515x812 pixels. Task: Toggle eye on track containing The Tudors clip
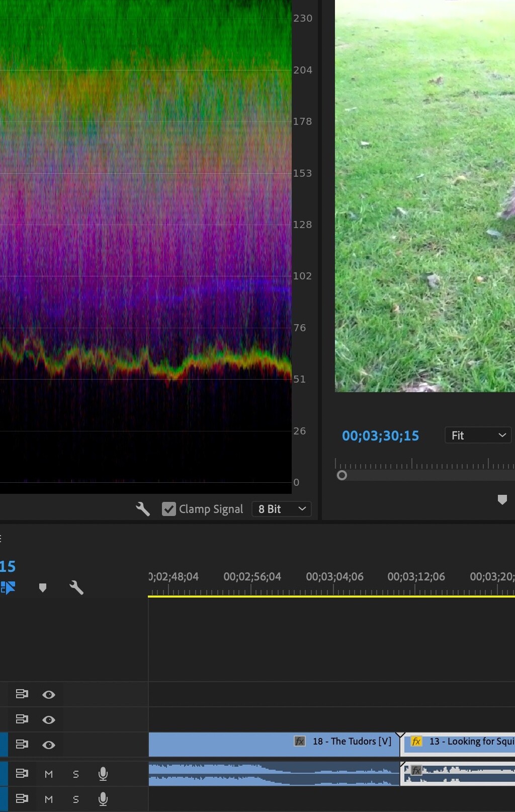coord(49,745)
